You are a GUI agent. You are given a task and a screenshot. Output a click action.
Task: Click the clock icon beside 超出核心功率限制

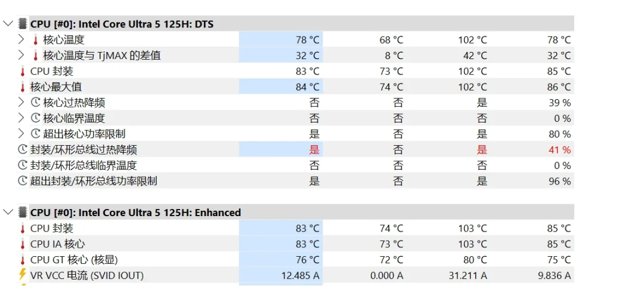coord(36,134)
